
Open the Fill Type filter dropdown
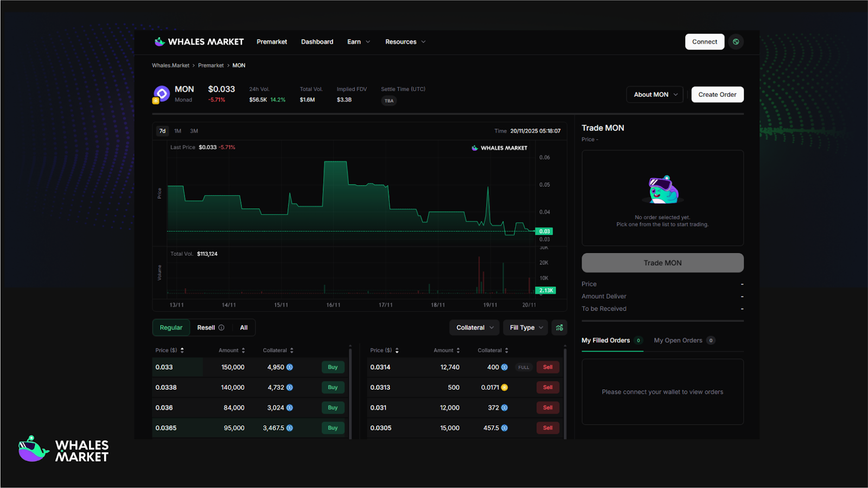click(x=526, y=327)
